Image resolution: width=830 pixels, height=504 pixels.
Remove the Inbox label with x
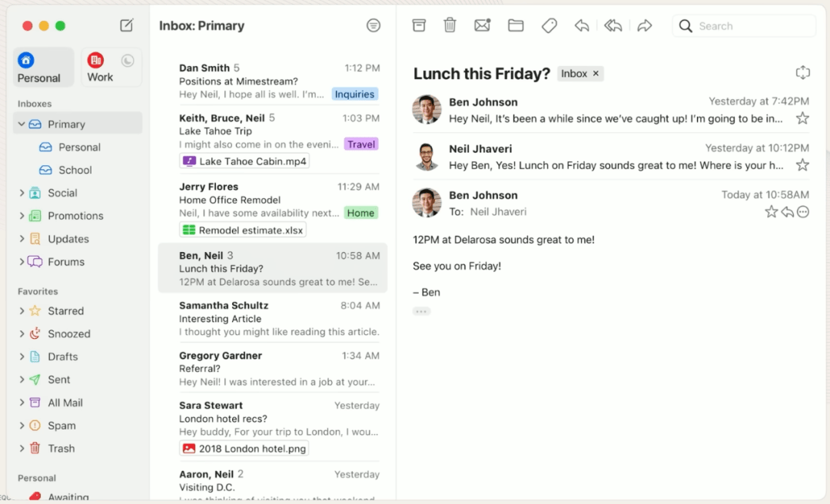596,74
